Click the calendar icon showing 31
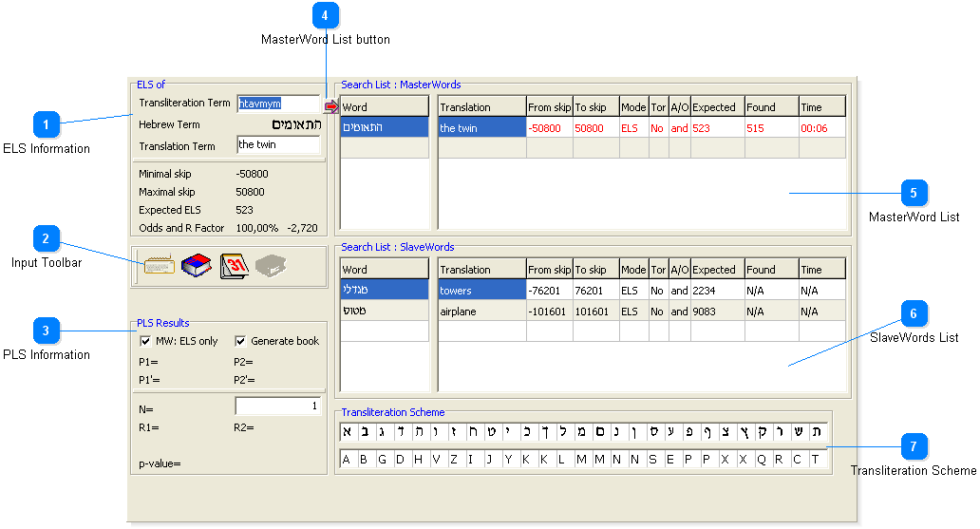 coord(234,266)
